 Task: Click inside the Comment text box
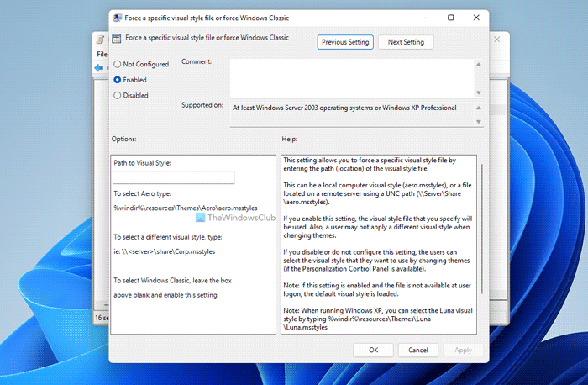point(352,78)
